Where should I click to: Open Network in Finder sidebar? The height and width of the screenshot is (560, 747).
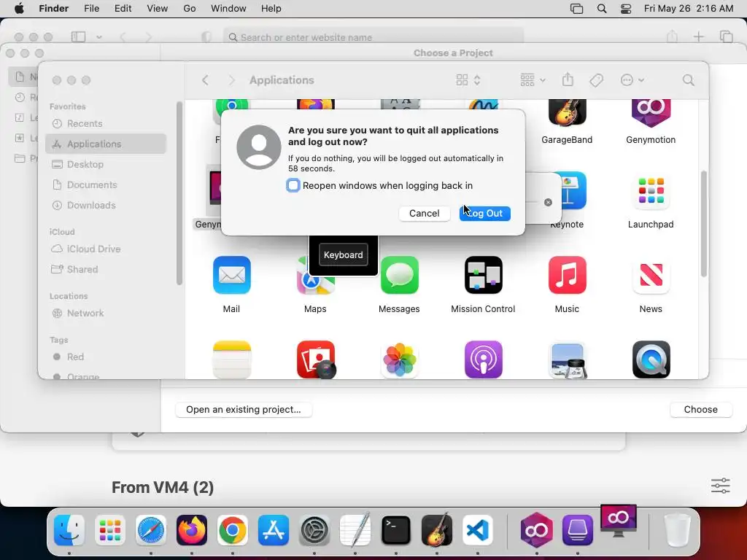106,313
